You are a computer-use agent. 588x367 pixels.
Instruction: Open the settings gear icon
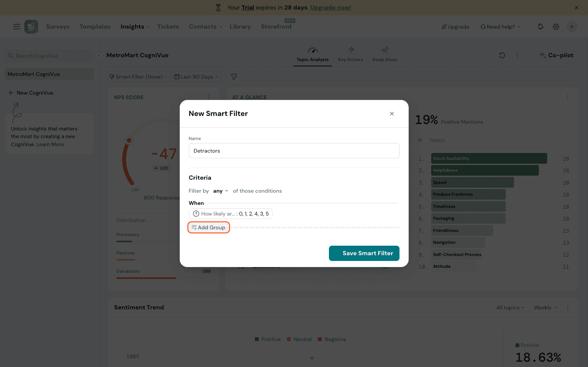(556, 27)
